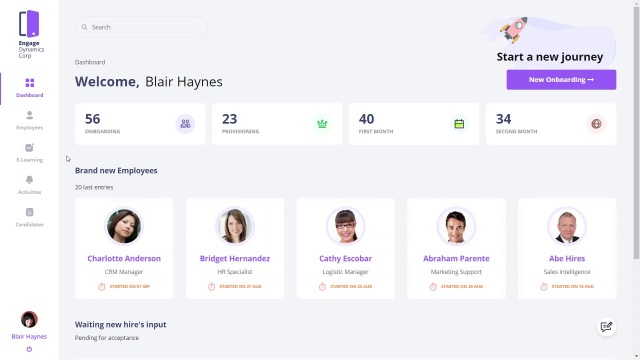The height and width of the screenshot is (360, 640).
Task: Select Cathy Escobar's avatar photo
Action: tap(346, 226)
